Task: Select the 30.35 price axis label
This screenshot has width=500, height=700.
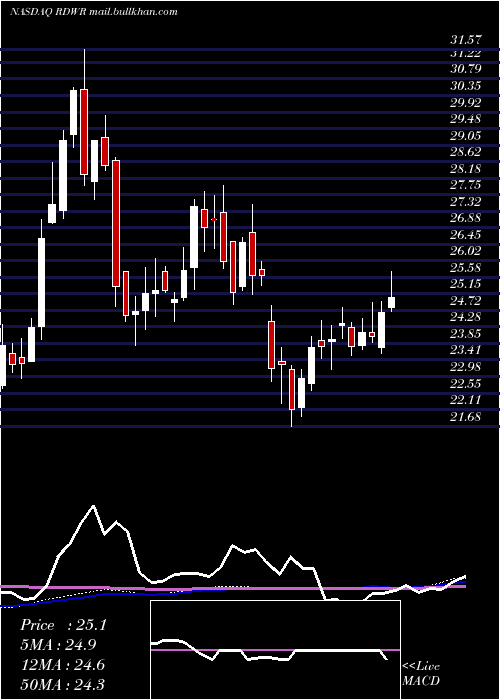Action: [x=466, y=86]
